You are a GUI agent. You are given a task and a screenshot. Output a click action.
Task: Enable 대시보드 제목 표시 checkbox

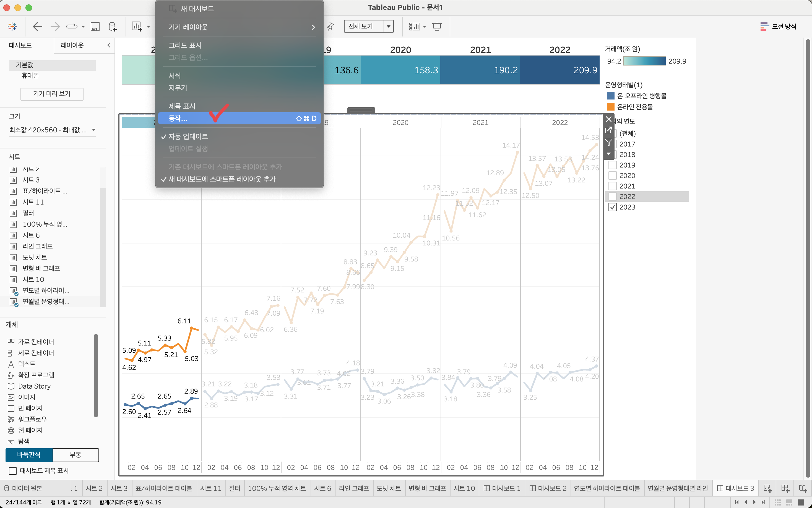pyautogui.click(x=13, y=471)
